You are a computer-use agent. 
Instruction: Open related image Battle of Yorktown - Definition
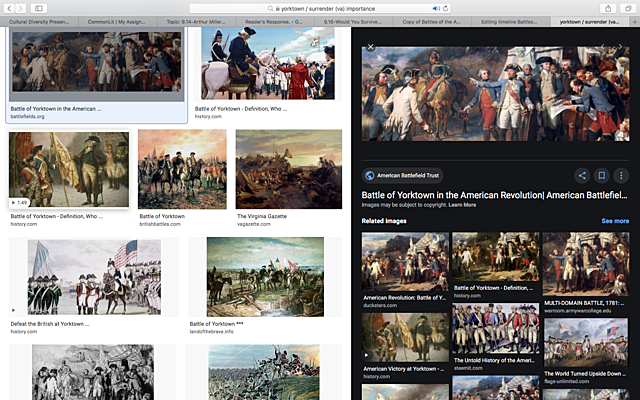click(496, 257)
